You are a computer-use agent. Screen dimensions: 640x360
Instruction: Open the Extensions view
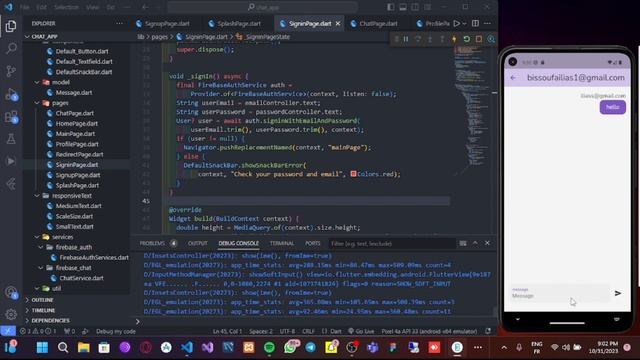point(11,117)
